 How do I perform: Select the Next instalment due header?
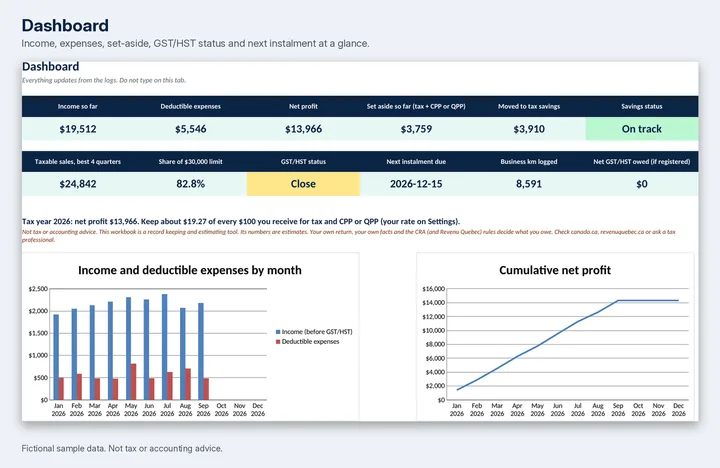416,162
